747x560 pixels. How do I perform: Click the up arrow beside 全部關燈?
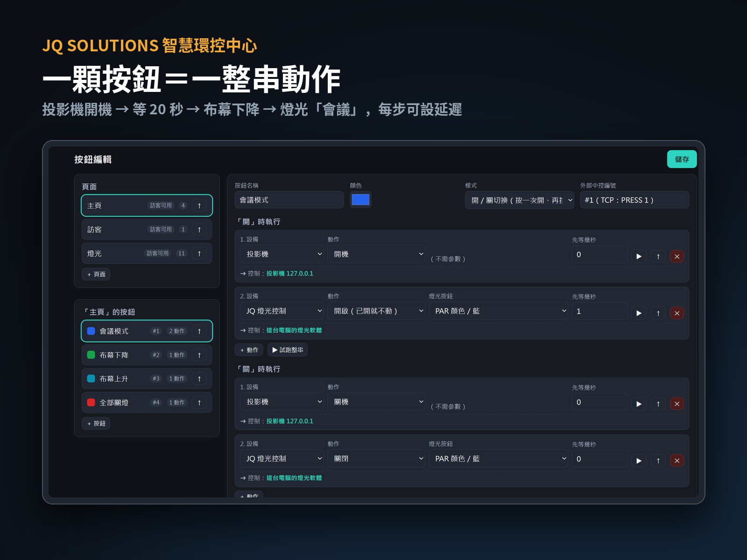coord(199,402)
